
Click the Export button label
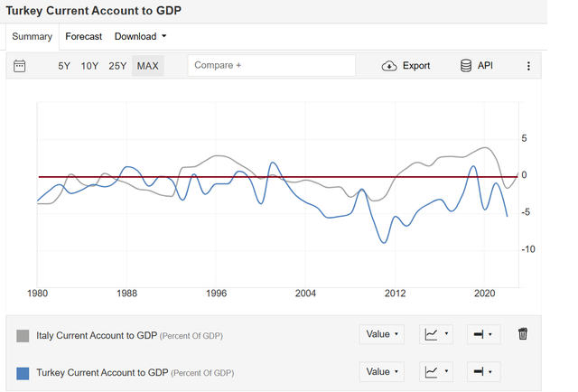416,66
